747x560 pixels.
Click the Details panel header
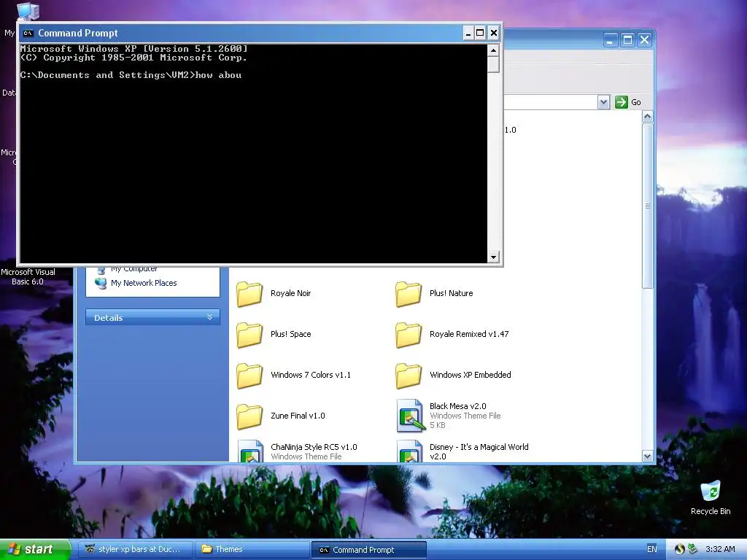(x=152, y=317)
